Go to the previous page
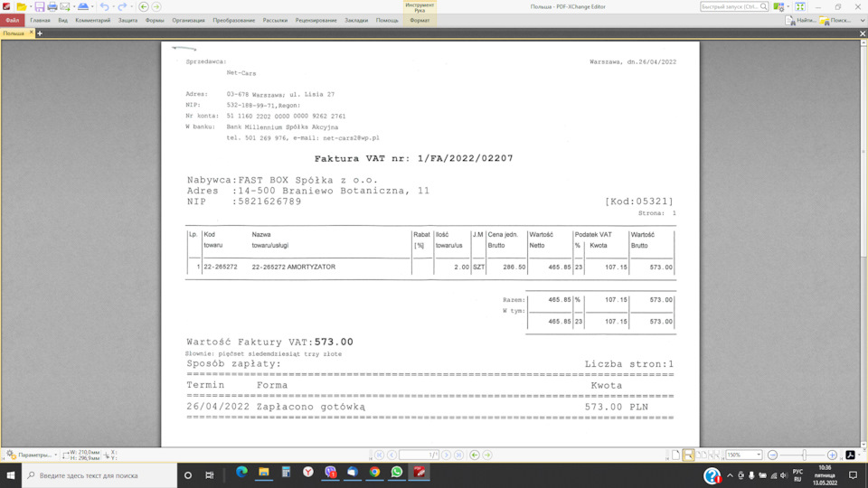This screenshot has width=868, height=488. click(392, 455)
